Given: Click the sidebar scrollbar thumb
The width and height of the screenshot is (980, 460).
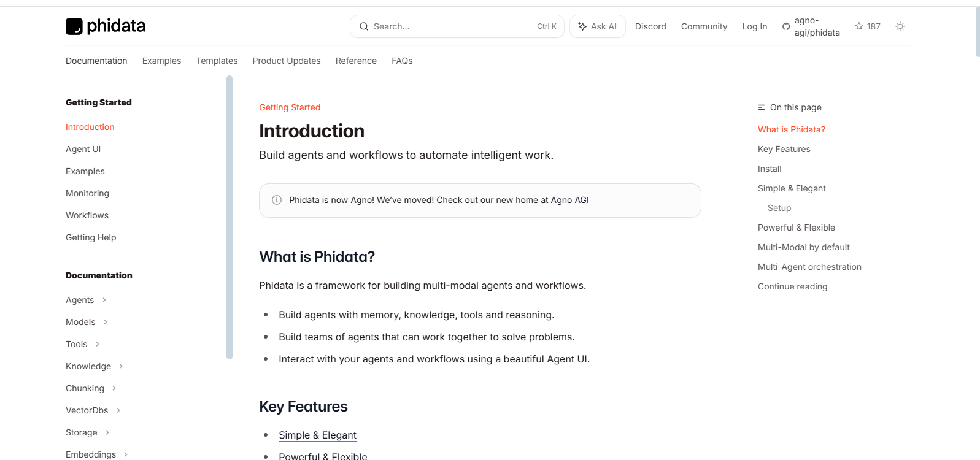Looking at the screenshot, I should 230,217.
